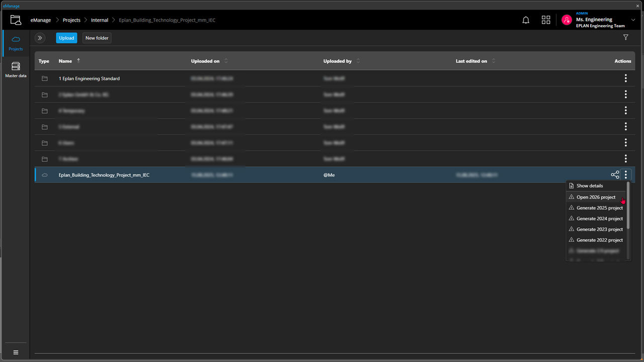Open notifications bell icon
Screen dimensions: 644x362
(526, 20)
